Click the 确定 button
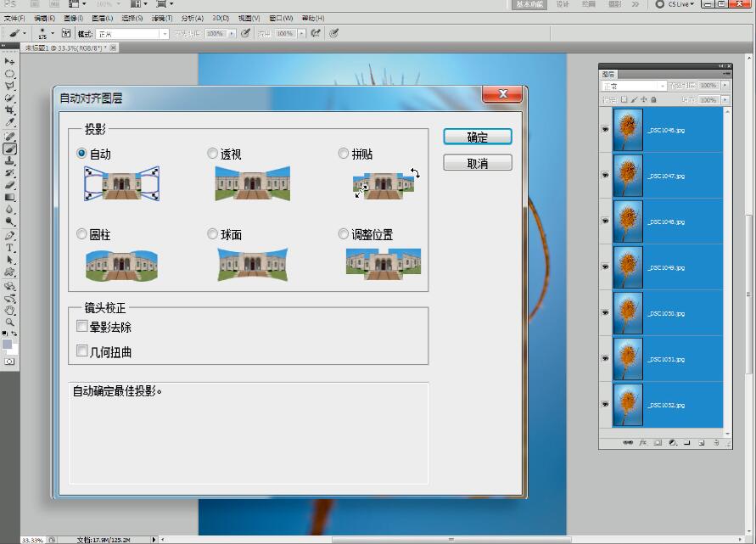 [477, 137]
